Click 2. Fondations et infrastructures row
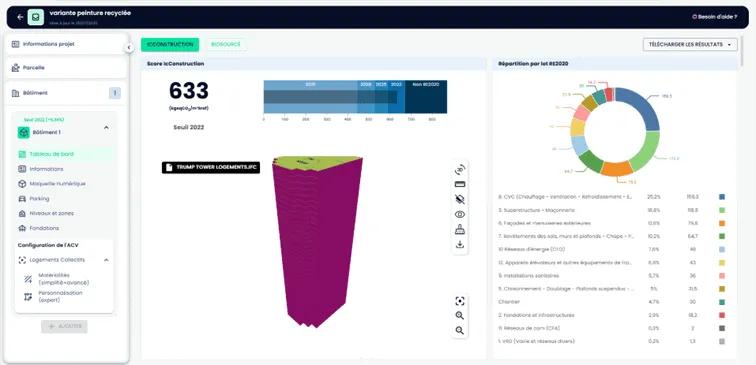Image resolution: width=756 pixels, height=365 pixels. [x=611, y=315]
